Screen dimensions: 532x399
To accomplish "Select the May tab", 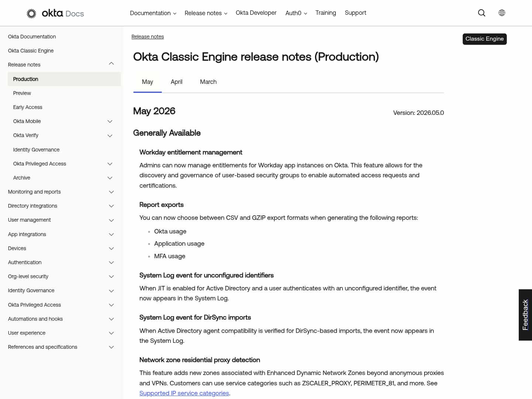I will pyautogui.click(x=147, y=82).
